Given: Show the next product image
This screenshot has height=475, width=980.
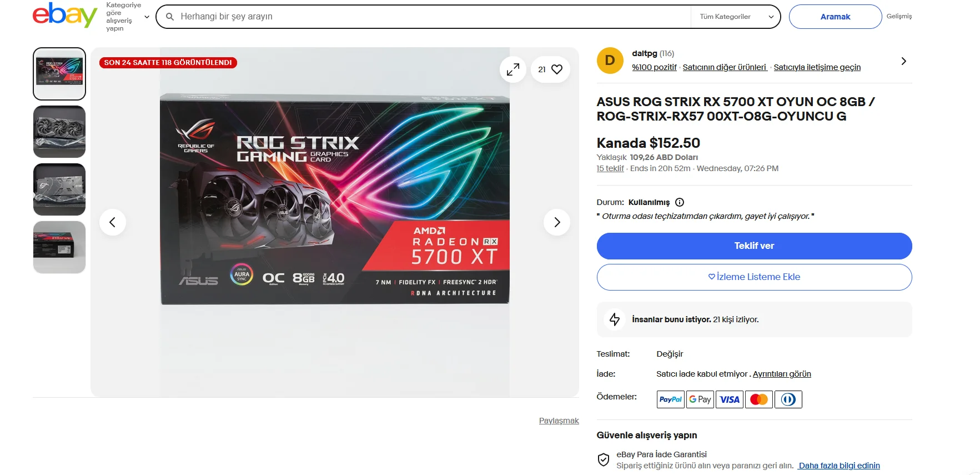Looking at the screenshot, I should pos(557,222).
